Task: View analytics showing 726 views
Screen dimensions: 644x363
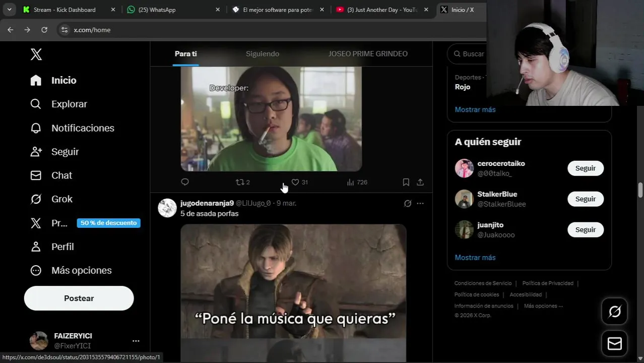Action: point(357,182)
